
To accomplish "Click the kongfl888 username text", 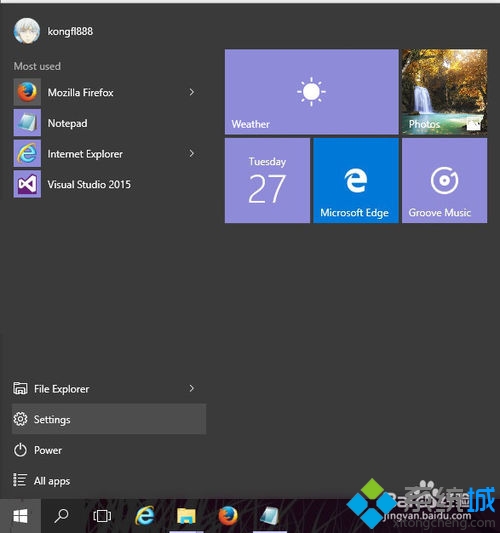I will 70,32.
